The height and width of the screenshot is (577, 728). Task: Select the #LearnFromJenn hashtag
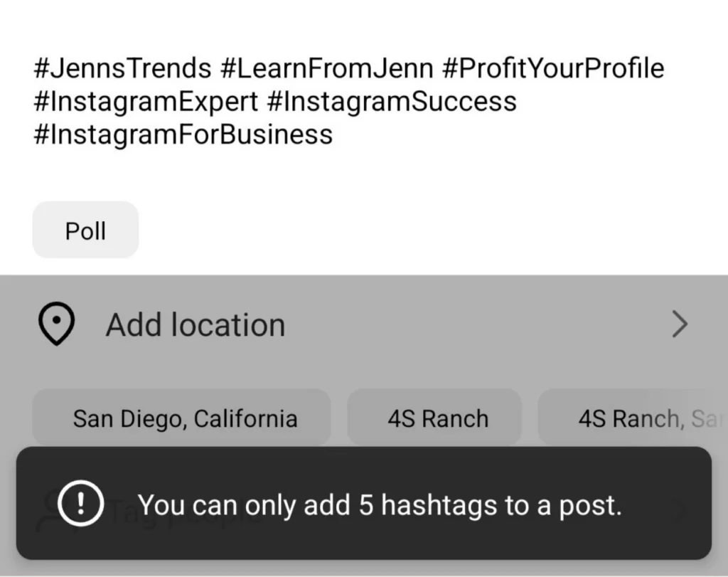tap(326, 68)
